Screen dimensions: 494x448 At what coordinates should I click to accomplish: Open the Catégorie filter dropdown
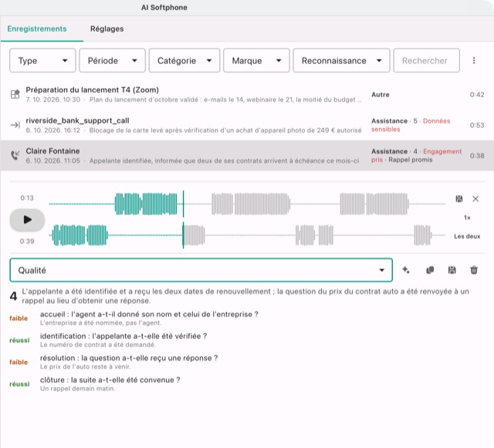point(184,60)
